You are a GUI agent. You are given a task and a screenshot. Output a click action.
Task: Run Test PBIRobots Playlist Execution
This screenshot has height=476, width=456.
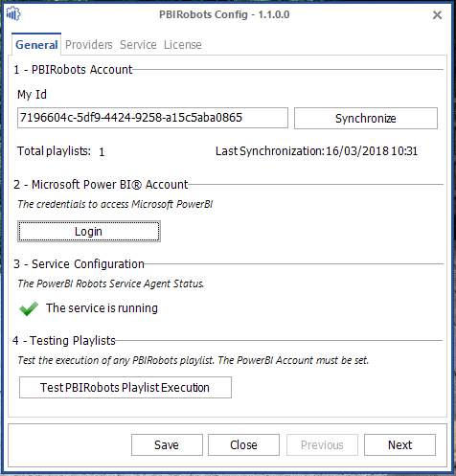[x=125, y=388]
